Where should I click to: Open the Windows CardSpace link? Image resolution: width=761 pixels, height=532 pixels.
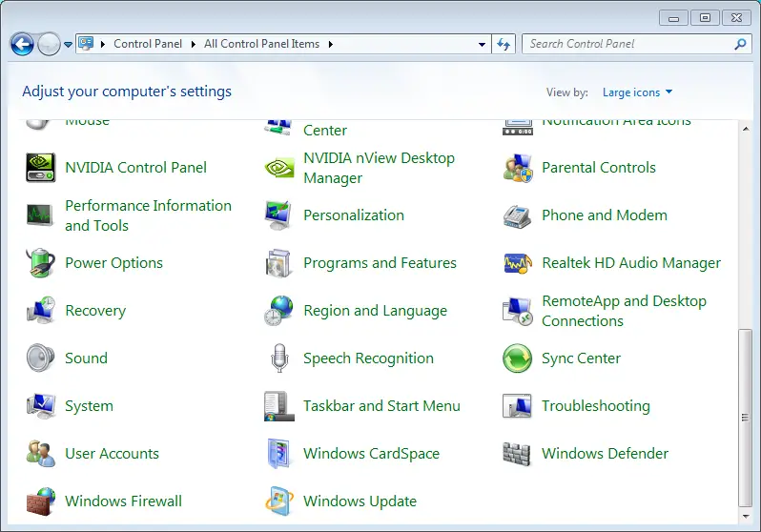click(371, 454)
